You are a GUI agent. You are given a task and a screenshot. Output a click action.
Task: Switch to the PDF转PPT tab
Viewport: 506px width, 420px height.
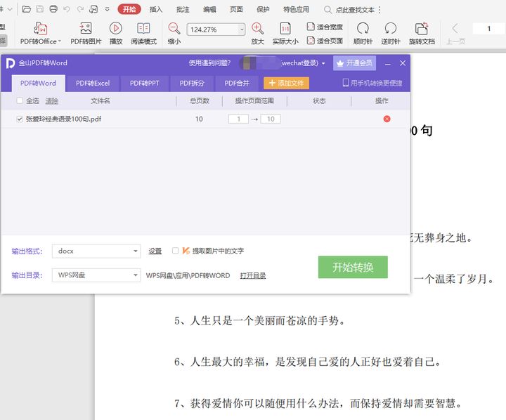click(x=144, y=83)
